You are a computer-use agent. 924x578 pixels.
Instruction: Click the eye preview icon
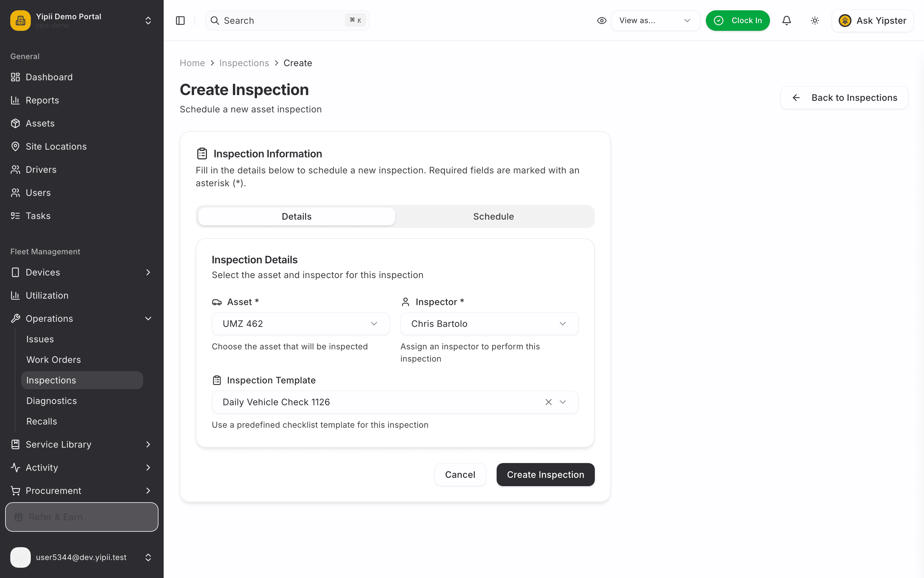coord(602,21)
